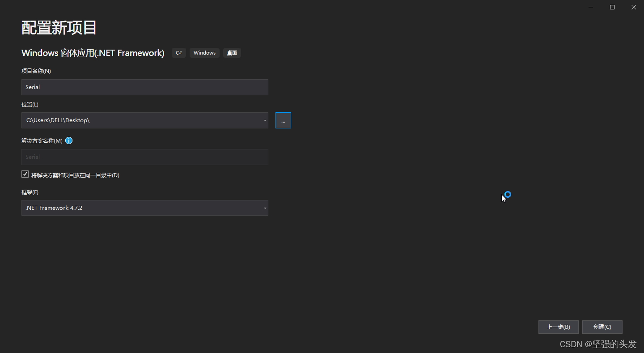Close the configure project dialog
The height and width of the screenshot is (353, 644).
pos(634,7)
